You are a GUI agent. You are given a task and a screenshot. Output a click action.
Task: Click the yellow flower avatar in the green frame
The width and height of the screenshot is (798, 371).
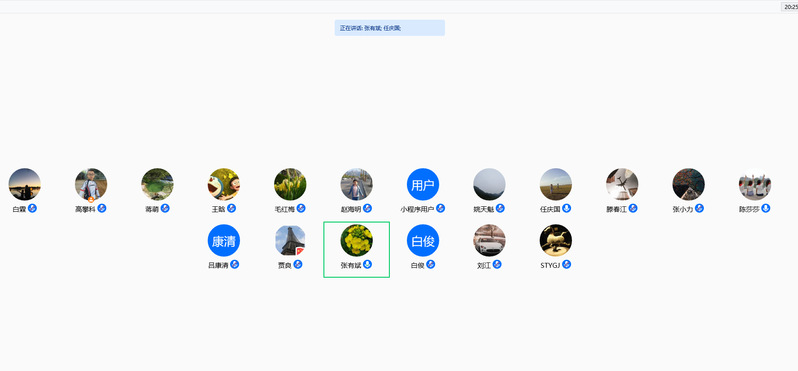click(x=356, y=240)
